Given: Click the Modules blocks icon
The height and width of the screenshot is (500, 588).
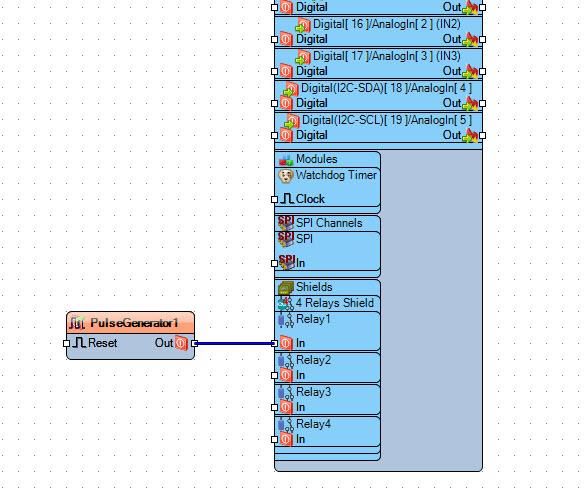Looking at the screenshot, I should pos(286,159).
